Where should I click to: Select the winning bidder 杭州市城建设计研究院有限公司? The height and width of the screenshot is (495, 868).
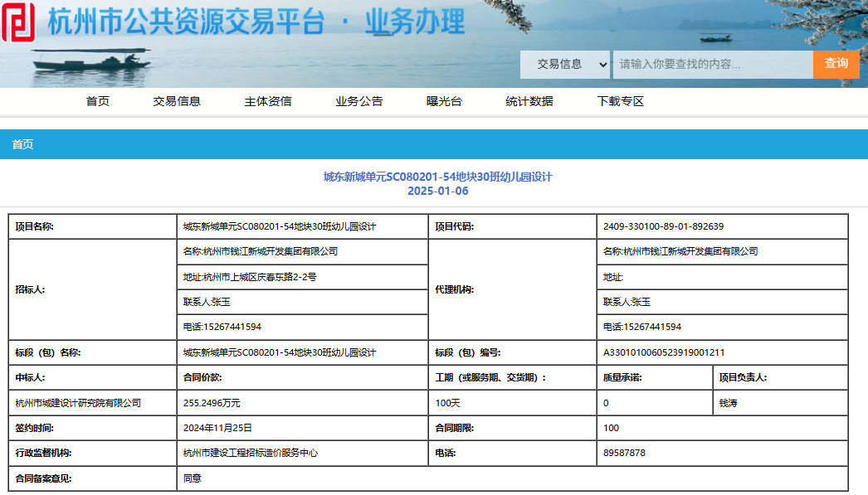point(78,403)
